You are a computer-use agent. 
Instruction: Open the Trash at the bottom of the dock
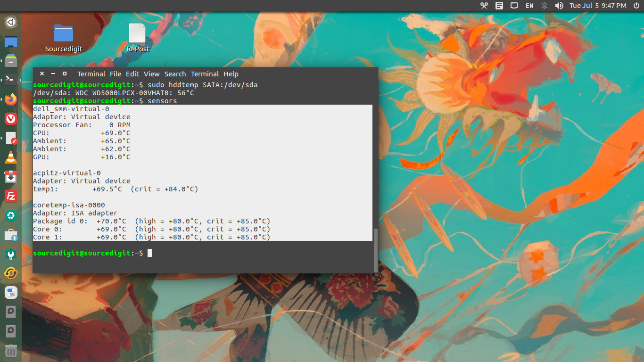coord(10,351)
